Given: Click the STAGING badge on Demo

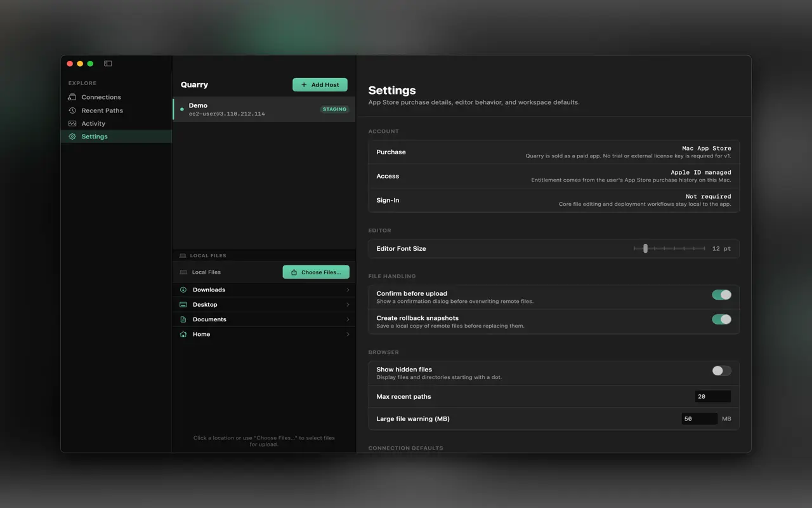Looking at the screenshot, I should click(335, 109).
